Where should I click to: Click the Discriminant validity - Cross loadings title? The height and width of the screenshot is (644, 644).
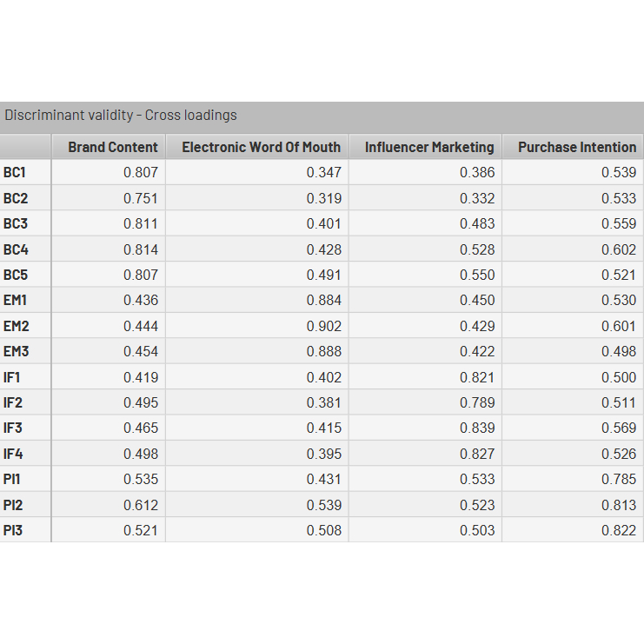point(121,115)
